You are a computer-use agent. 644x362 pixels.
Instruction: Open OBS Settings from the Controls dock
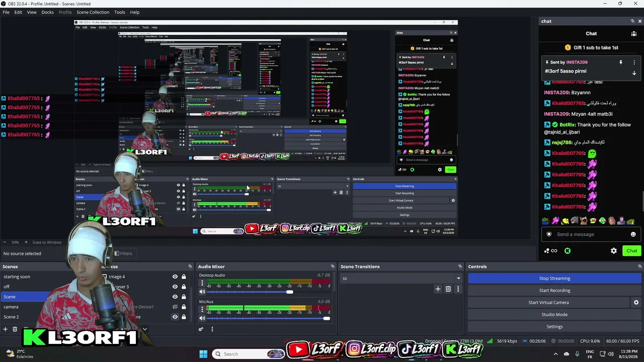(554, 327)
